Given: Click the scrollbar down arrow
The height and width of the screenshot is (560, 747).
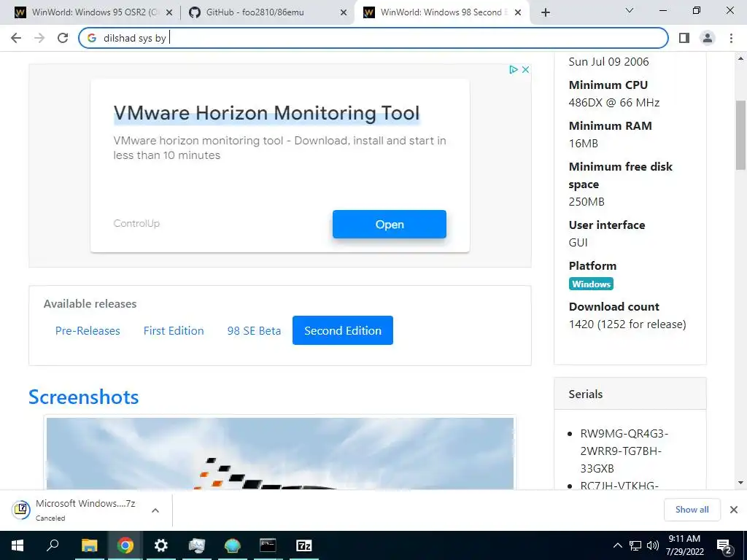Looking at the screenshot, I should (x=740, y=483).
